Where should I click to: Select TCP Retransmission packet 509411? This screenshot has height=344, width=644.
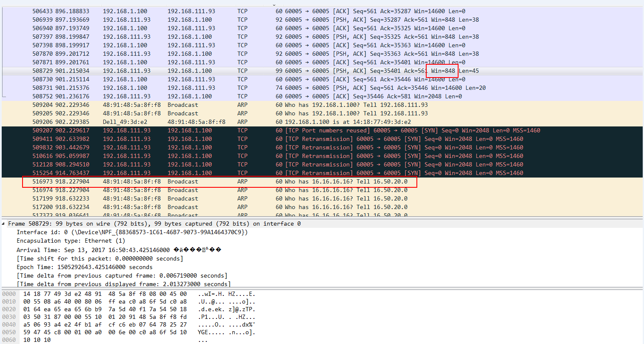coord(322,139)
